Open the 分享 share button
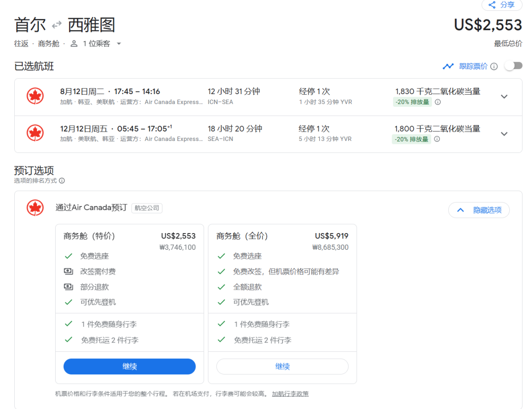 502,5
